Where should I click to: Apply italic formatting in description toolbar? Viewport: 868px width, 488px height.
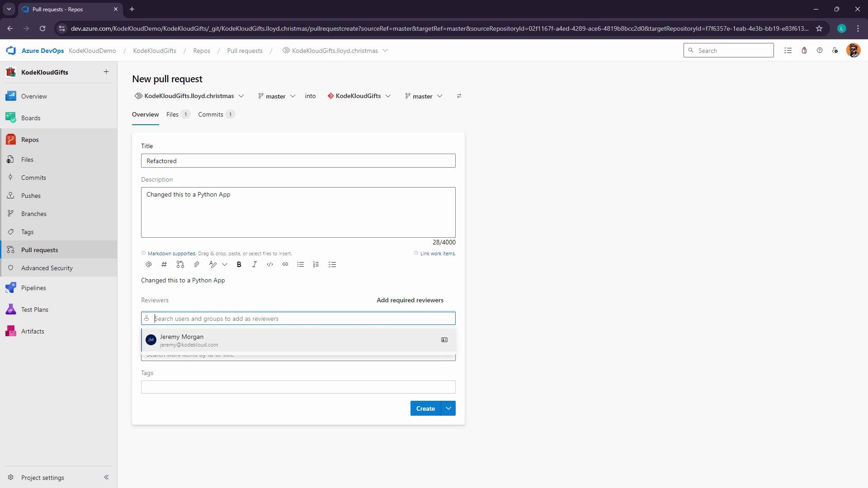coord(255,265)
